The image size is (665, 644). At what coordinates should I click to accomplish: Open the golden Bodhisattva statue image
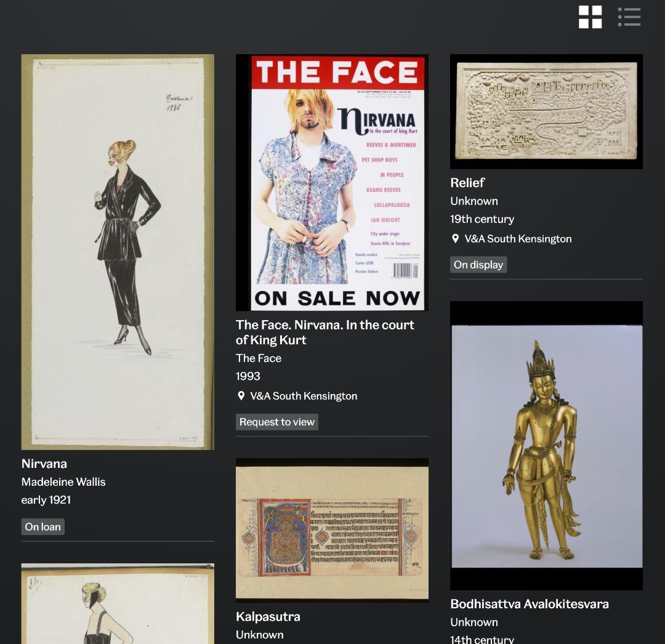[x=546, y=445]
